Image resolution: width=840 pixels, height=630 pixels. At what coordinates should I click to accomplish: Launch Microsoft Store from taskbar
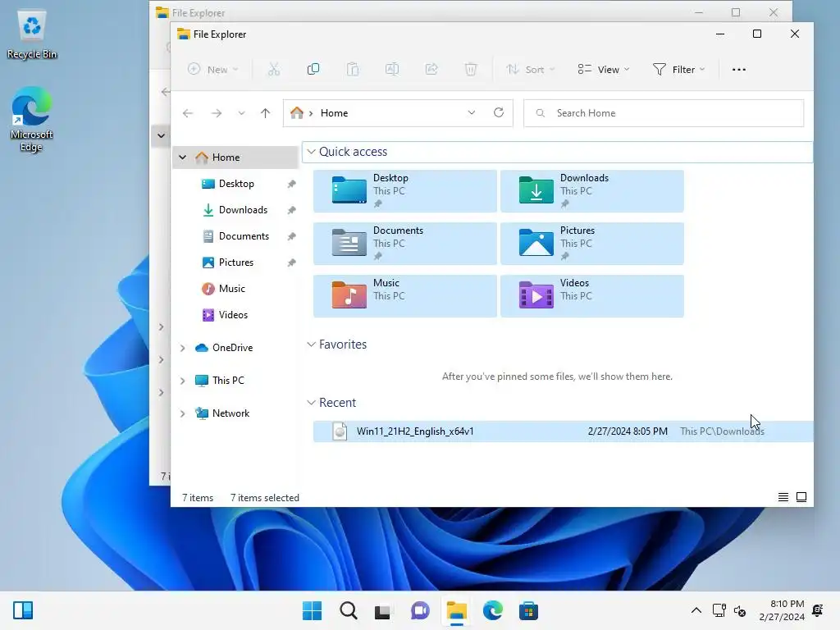(528, 610)
